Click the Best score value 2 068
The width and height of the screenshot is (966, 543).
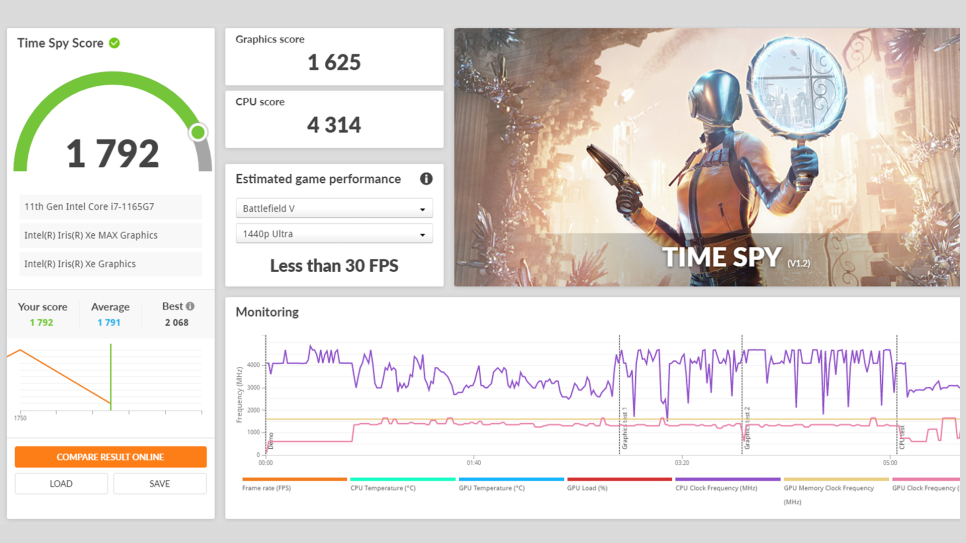[177, 322]
